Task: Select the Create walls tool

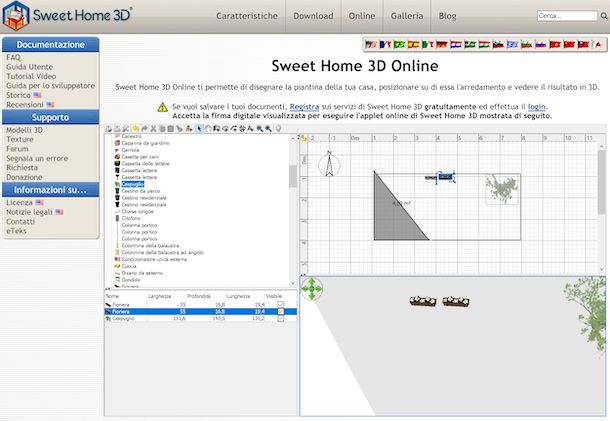Action: [216, 128]
